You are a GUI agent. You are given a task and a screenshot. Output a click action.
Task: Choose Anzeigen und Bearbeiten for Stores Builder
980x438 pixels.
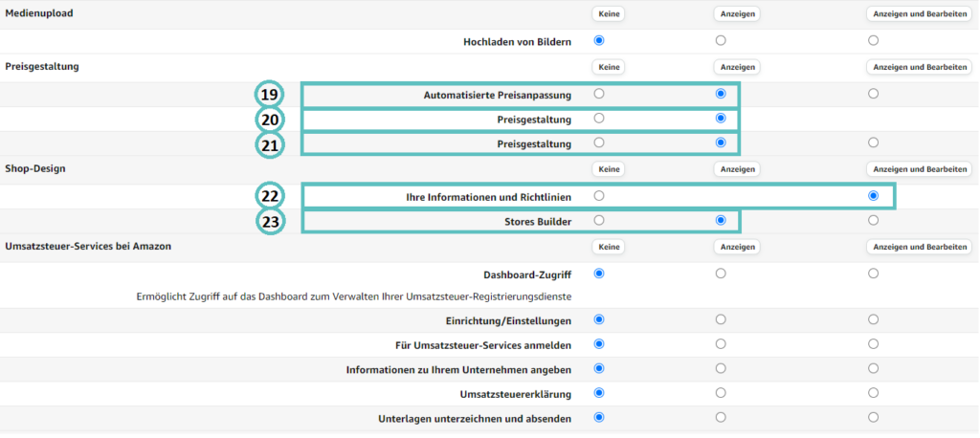(x=873, y=220)
